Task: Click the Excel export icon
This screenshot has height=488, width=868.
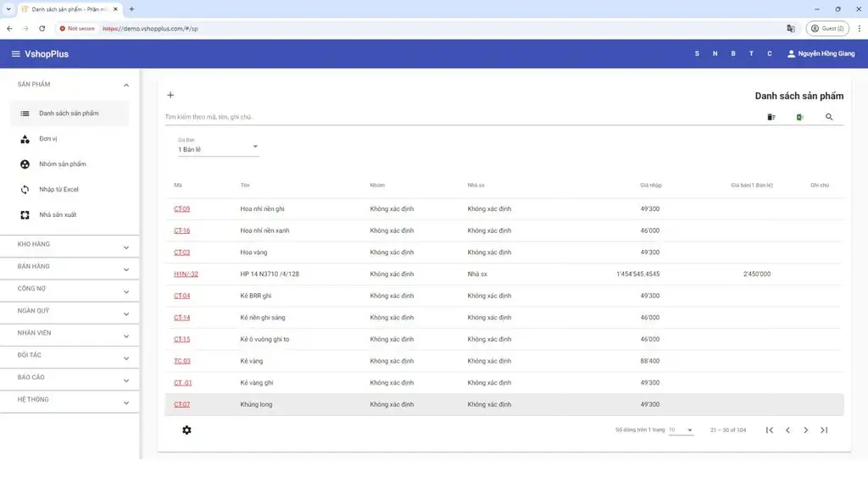Action: 800,117
